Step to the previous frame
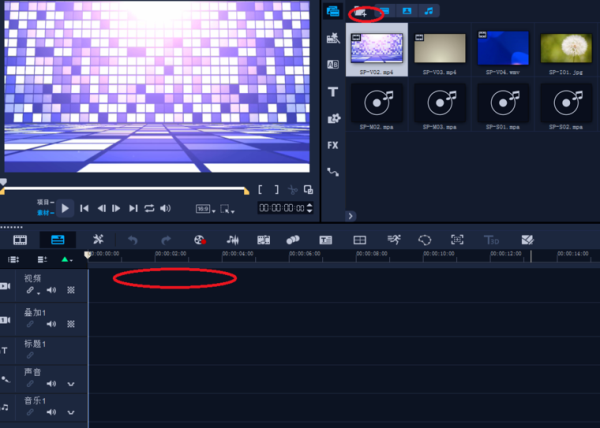 (x=101, y=208)
